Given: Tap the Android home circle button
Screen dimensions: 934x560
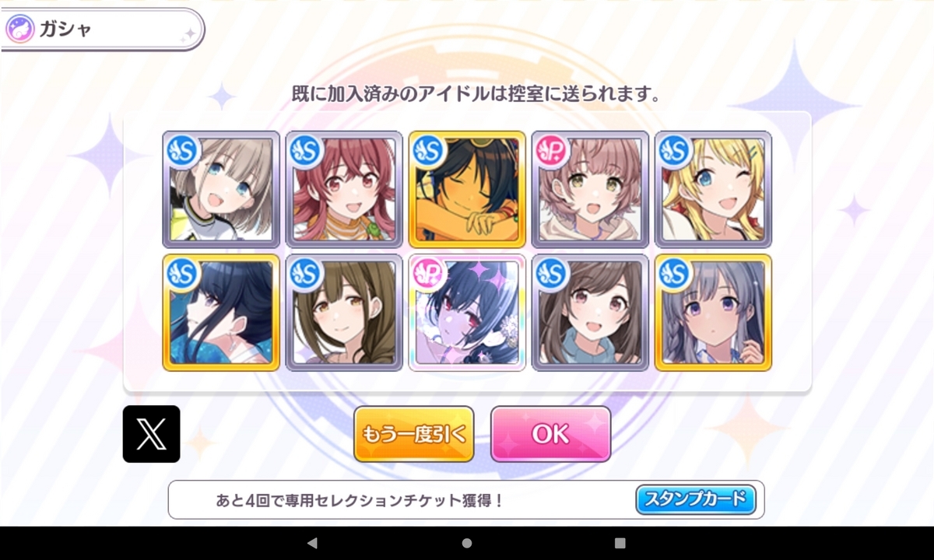Looking at the screenshot, I should click(x=467, y=543).
